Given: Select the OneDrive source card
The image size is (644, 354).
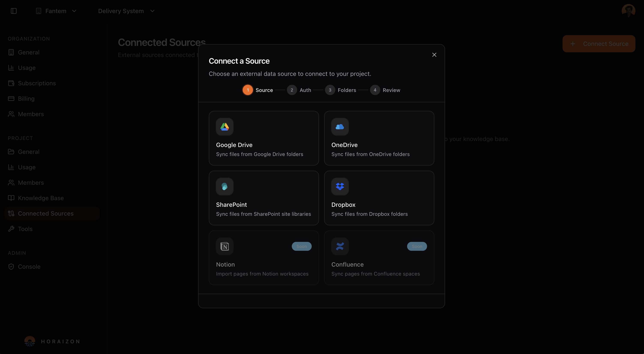Looking at the screenshot, I should coord(379,138).
